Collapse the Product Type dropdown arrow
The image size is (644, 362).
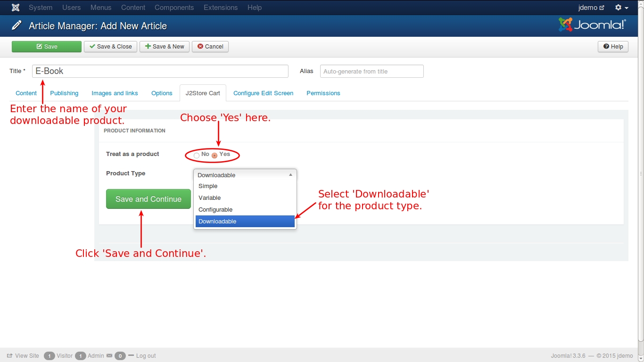point(290,175)
